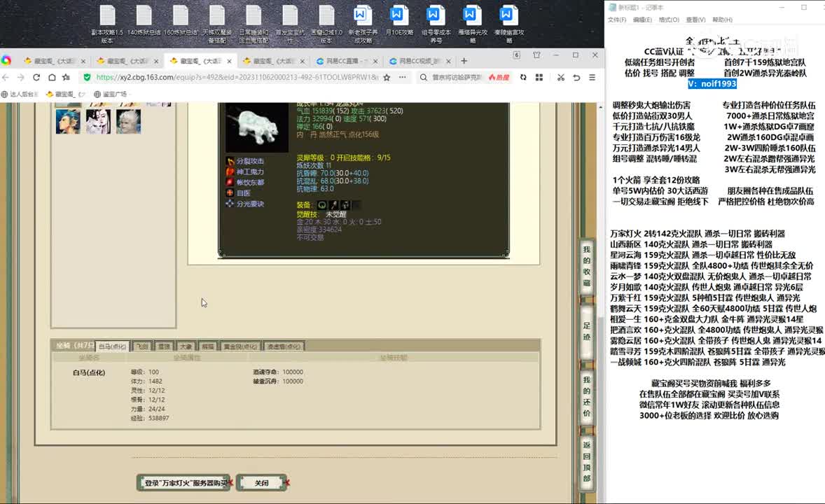Click the 神工鬼力 skill icon
Image resolution: width=825 pixels, height=504 pixels.
pyautogui.click(x=230, y=171)
